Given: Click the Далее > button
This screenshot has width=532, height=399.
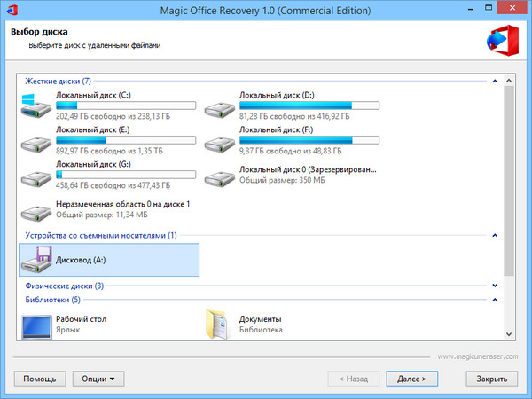Looking at the screenshot, I should tap(412, 379).
